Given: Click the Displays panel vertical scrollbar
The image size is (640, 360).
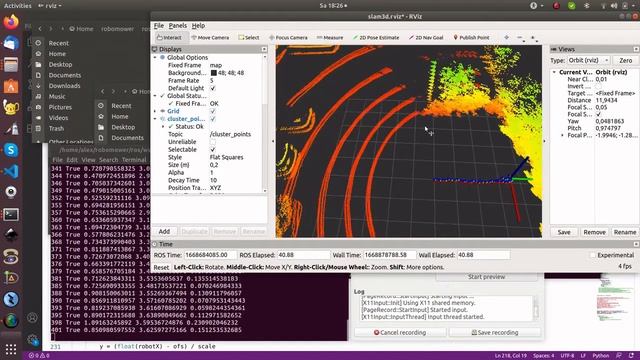Looking at the screenshot, I should tap(265, 122).
